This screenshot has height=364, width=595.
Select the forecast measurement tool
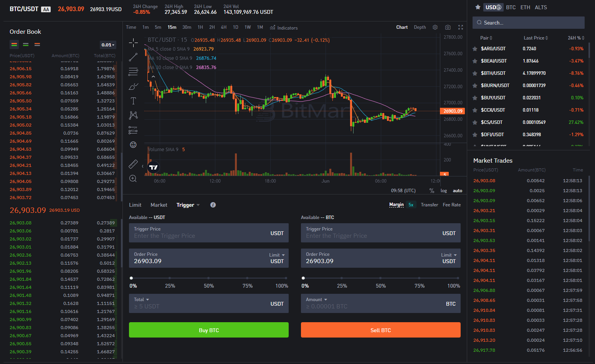pos(133,130)
